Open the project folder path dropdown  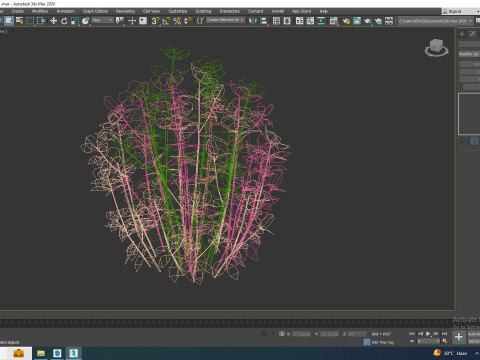[x=435, y=21]
